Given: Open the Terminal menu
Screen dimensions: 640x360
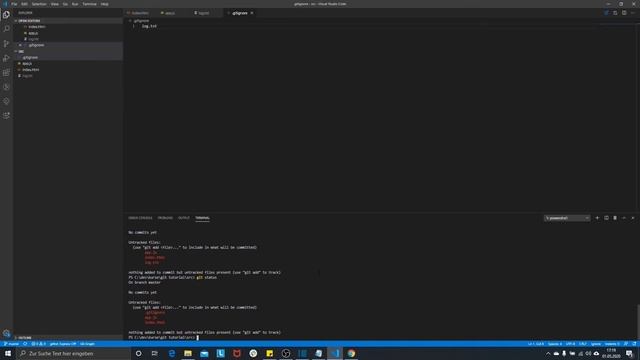Looking at the screenshot, I should click(89, 4).
